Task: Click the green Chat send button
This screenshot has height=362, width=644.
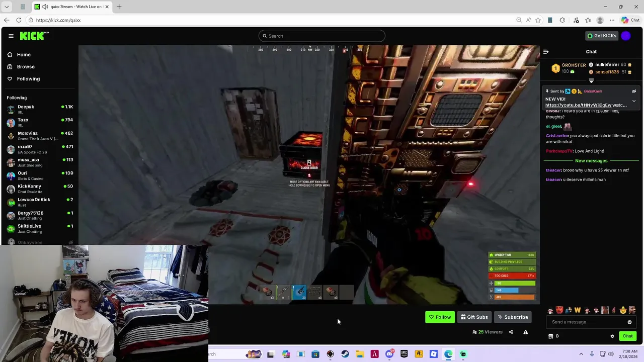Action: 627,336
